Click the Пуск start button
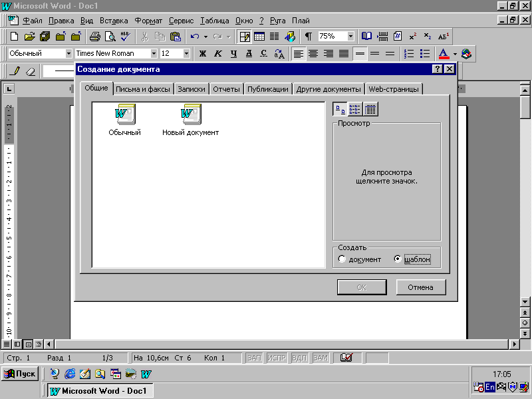The width and height of the screenshot is (532, 399). (20, 374)
